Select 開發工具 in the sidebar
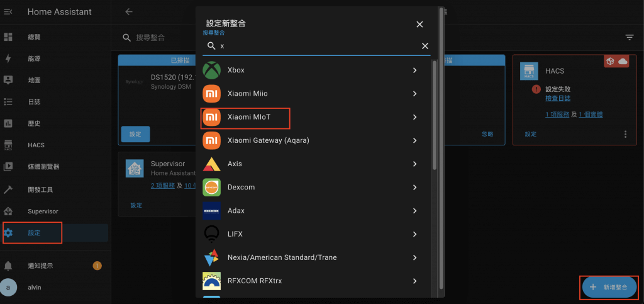Image resolution: width=644 pixels, height=304 pixels. click(40, 189)
